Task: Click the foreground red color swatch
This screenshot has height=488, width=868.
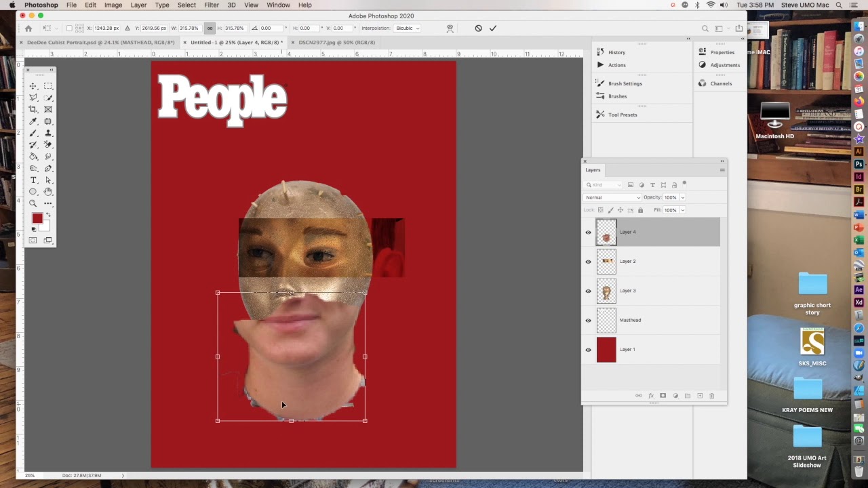Action: coord(37,218)
